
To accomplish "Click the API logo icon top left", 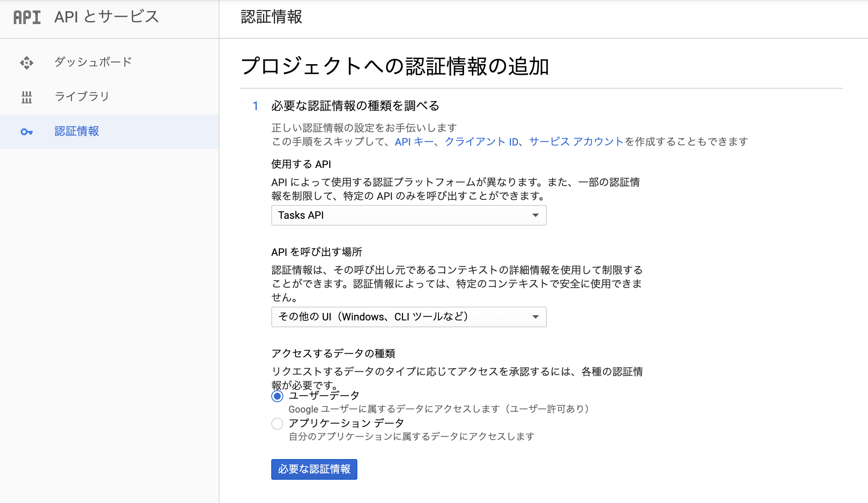I will [x=26, y=17].
